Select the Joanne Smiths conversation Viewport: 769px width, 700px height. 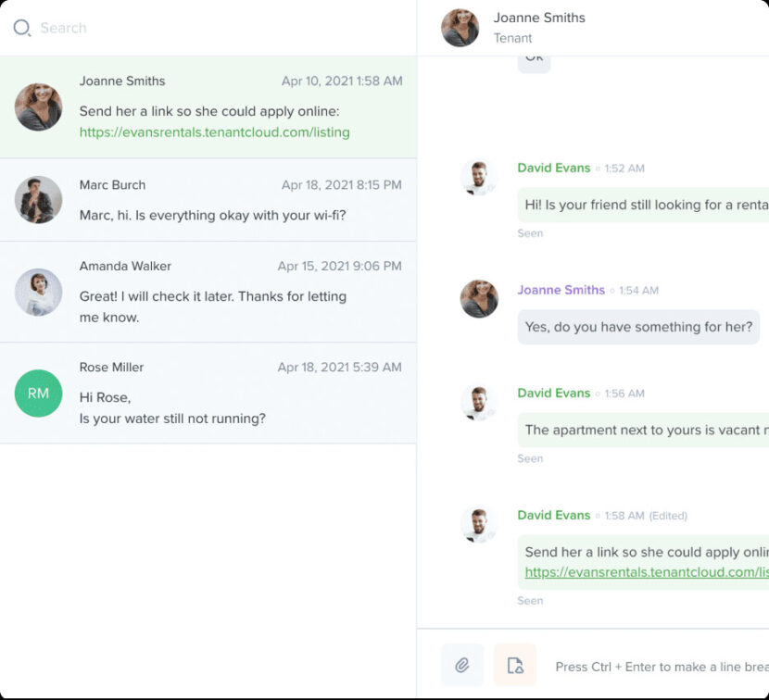(208, 106)
